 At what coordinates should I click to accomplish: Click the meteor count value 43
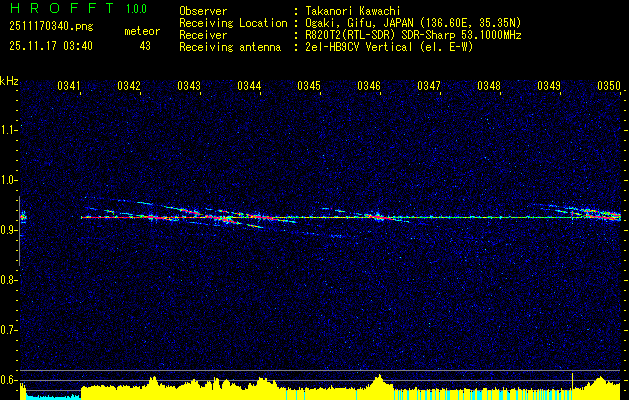pyautogui.click(x=144, y=46)
